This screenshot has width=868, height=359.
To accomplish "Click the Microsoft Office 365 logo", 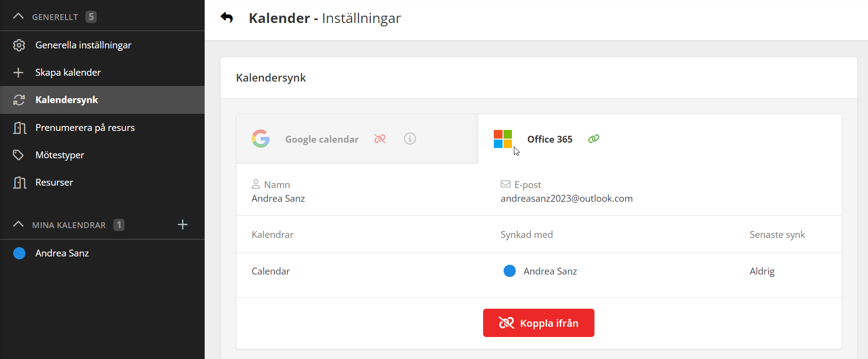I will 503,139.
